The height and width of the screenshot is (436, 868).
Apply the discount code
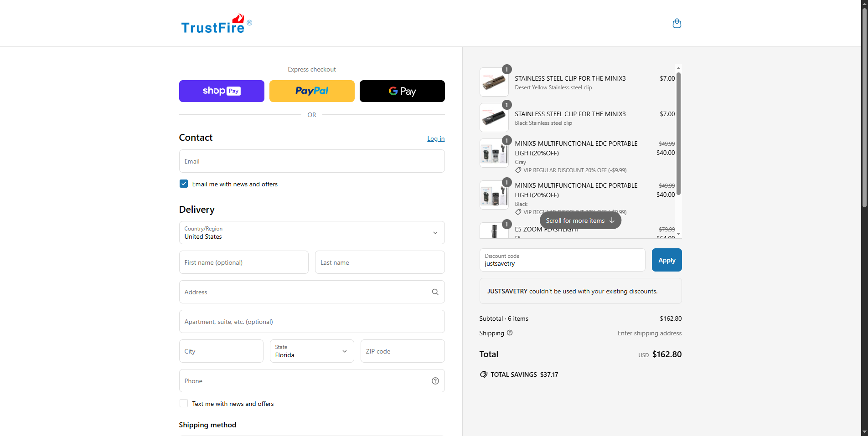point(666,260)
